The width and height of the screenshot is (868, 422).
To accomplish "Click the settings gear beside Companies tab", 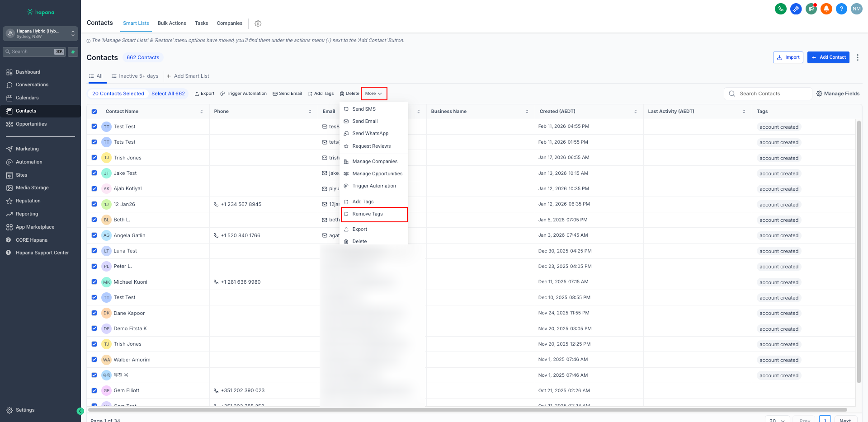I will pyautogui.click(x=258, y=23).
